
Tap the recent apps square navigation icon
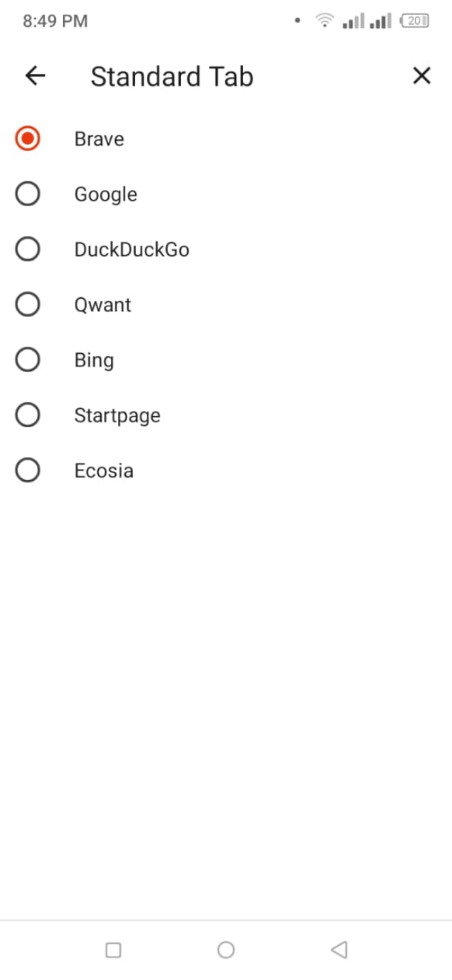point(113,950)
